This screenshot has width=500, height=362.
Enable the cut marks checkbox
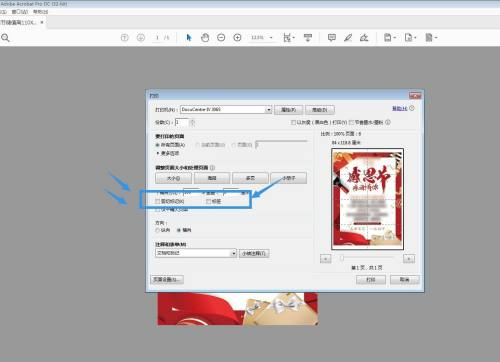[x=158, y=202]
